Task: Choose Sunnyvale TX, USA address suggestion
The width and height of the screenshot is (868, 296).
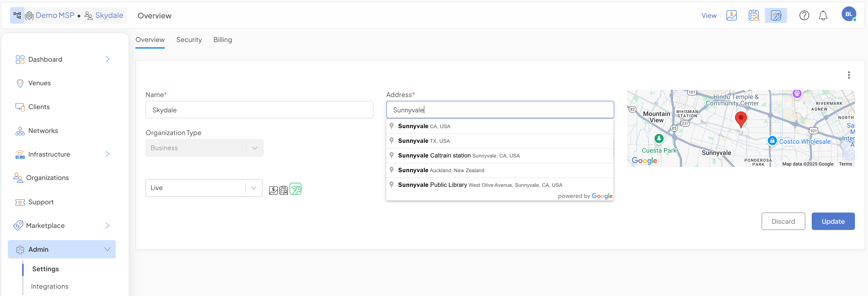Action: click(x=424, y=141)
